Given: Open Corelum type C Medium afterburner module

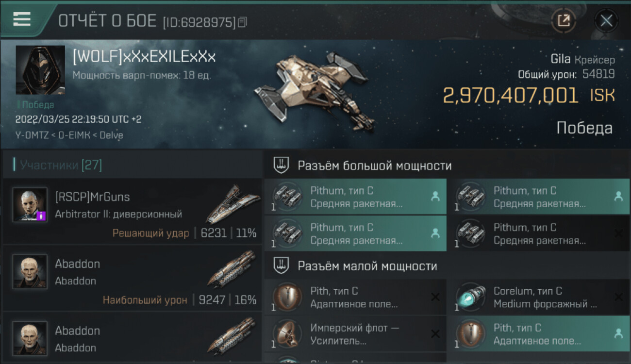Looking at the screenshot, I should click(539, 297).
